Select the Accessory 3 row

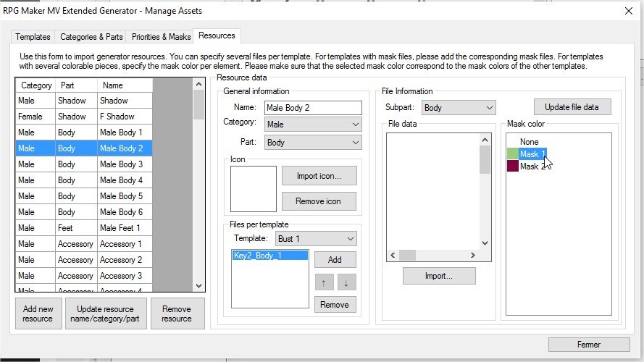point(84,276)
